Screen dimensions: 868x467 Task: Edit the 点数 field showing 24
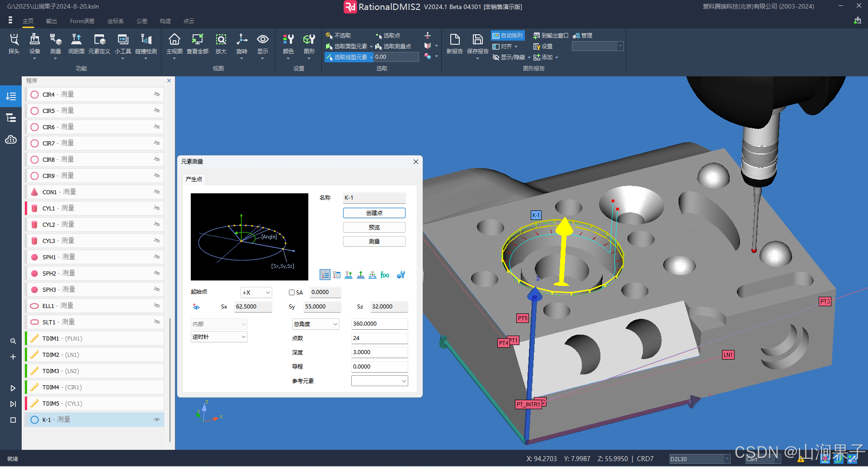click(x=380, y=338)
